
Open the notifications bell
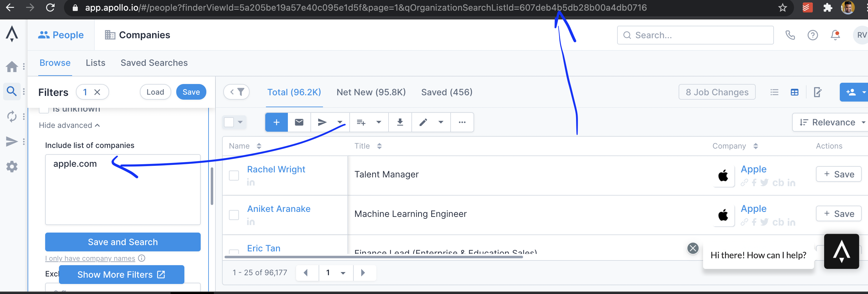[835, 35]
